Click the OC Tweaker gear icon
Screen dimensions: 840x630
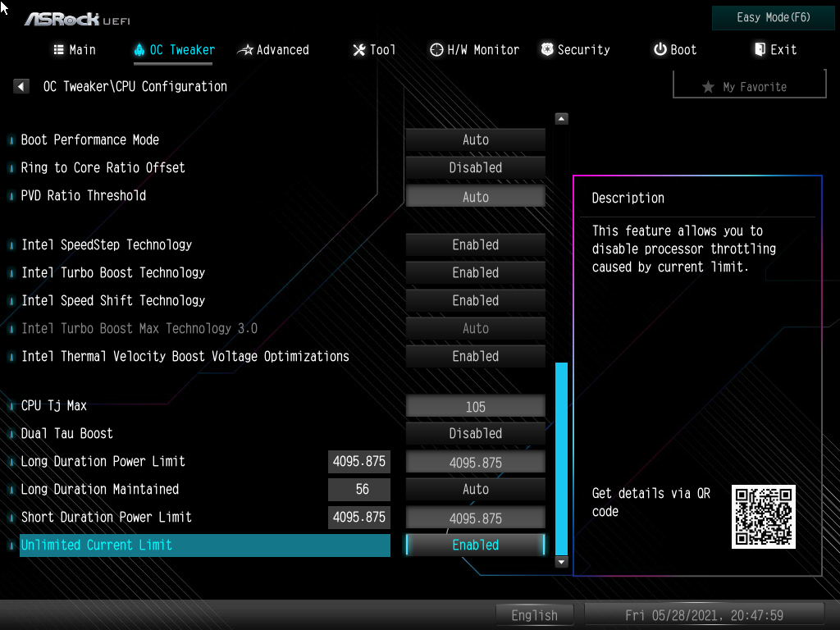tap(139, 50)
